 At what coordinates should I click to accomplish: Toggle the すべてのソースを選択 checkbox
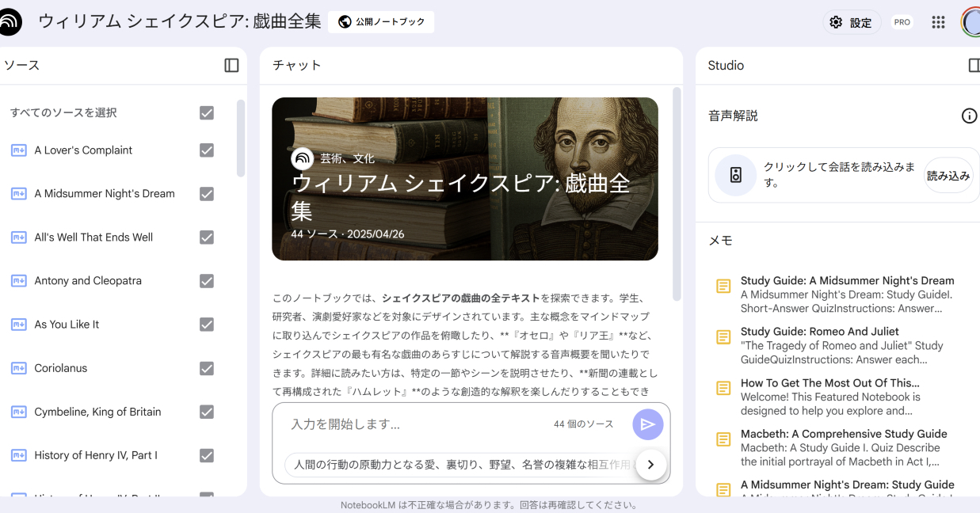[x=206, y=112]
